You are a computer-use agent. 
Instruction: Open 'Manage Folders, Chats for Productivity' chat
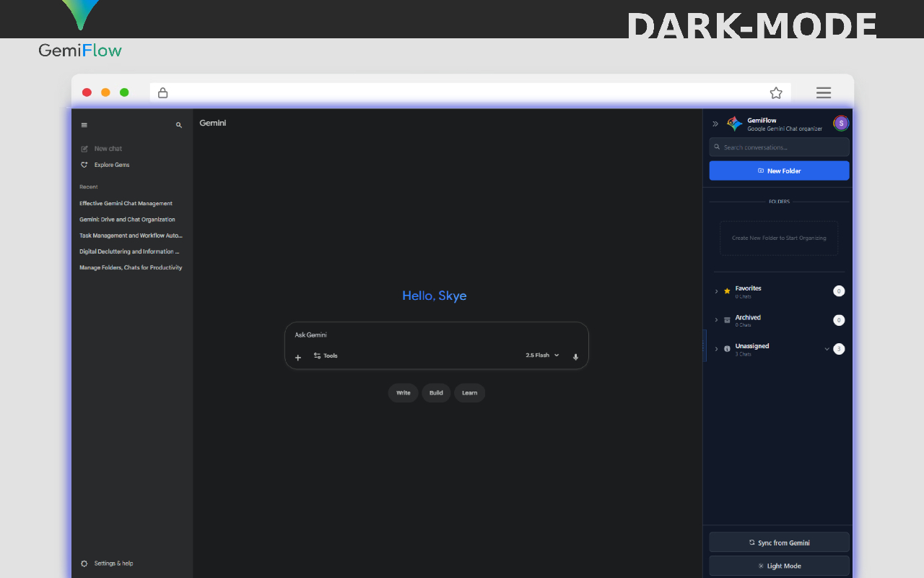131,267
